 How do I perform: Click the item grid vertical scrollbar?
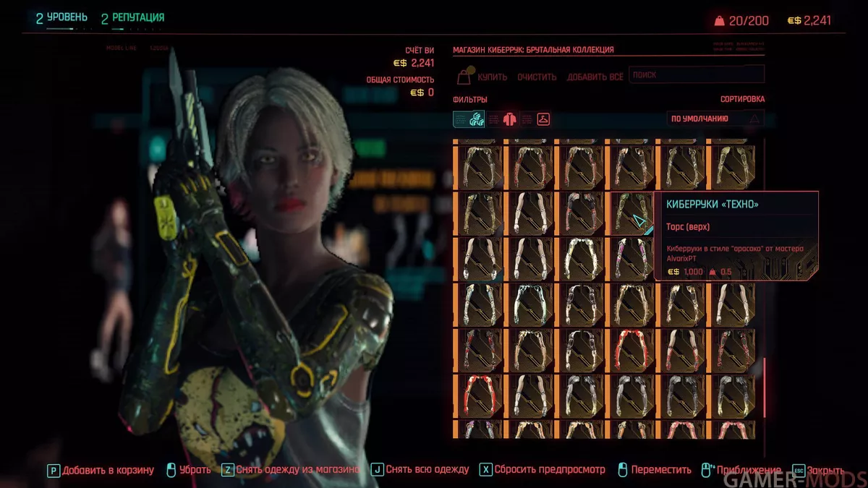click(x=763, y=386)
